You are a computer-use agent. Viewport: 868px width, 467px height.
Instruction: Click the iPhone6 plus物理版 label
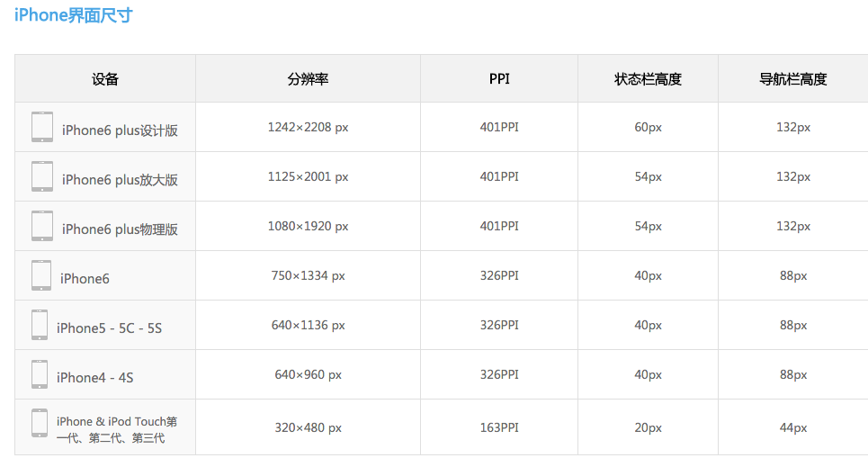click(x=120, y=229)
